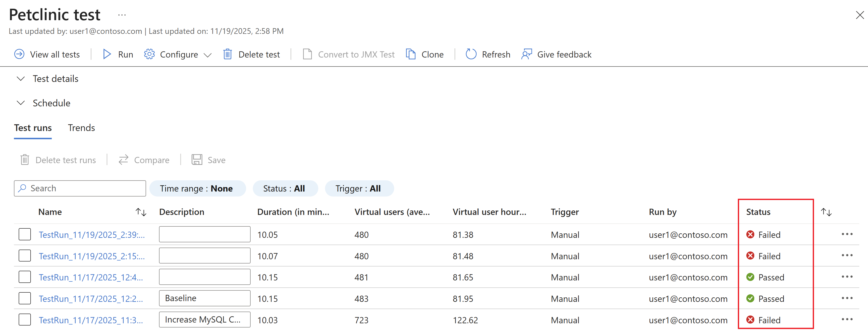
Task: Select checkbox for TestRun_11/17/2025_12:4
Action: (x=25, y=277)
